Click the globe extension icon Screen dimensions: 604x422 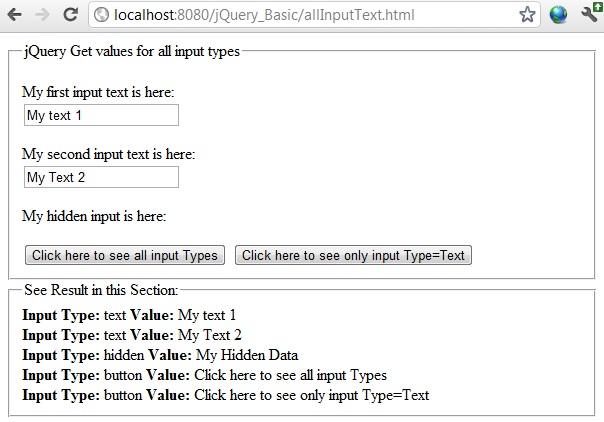pyautogui.click(x=558, y=16)
